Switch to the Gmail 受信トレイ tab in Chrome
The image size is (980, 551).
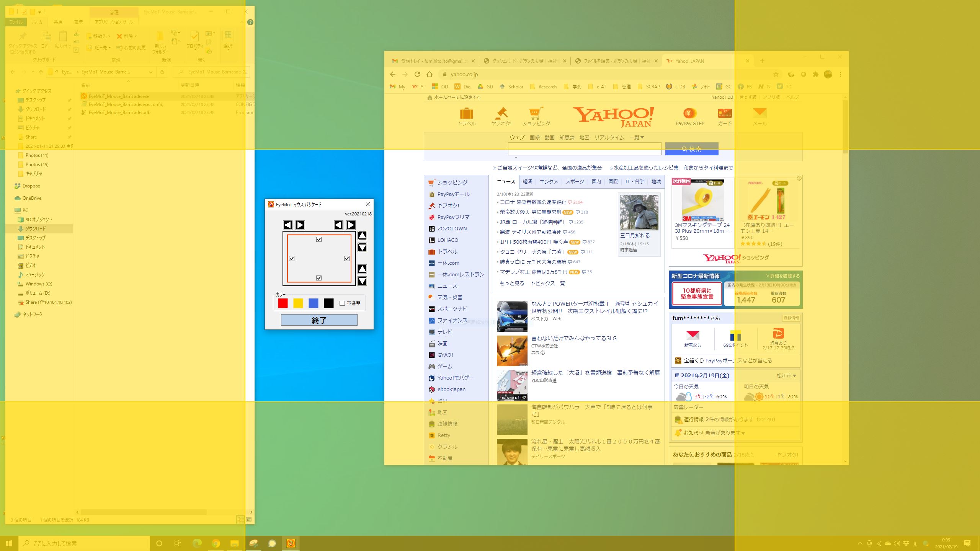point(434,61)
